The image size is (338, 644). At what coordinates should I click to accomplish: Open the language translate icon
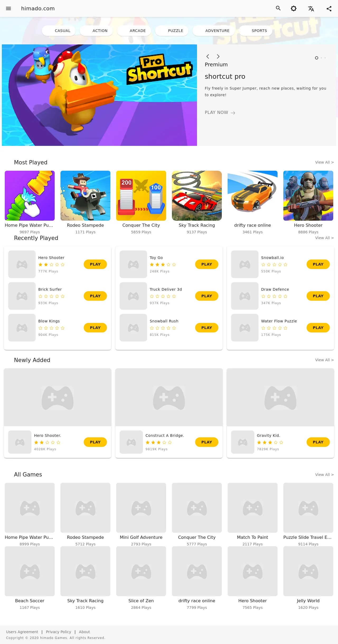tap(311, 8)
